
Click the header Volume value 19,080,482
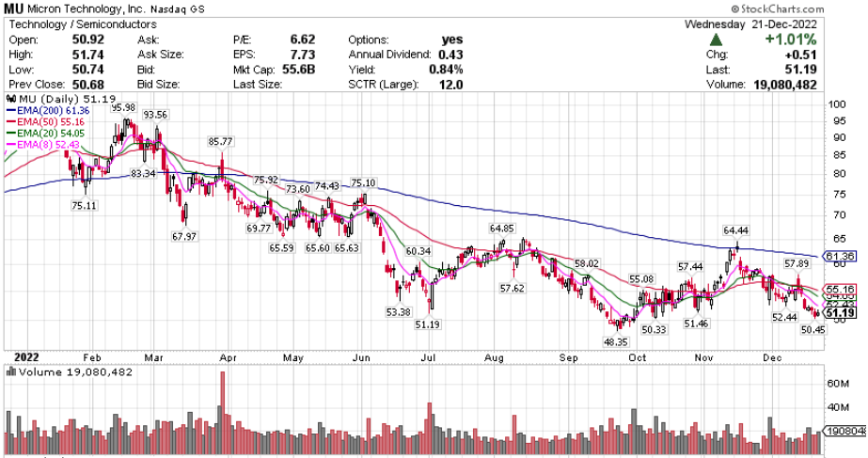784,85
